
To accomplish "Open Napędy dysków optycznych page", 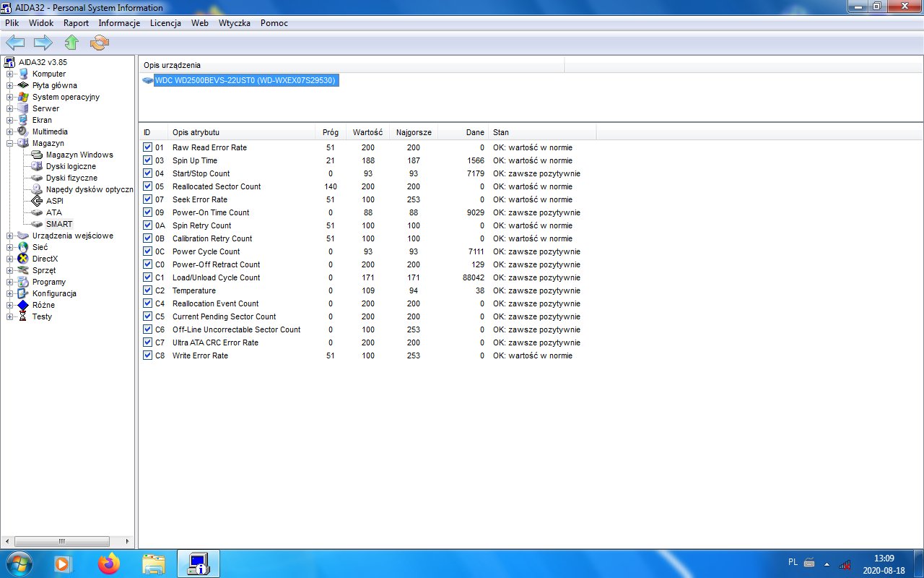I will pyautogui.click(x=90, y=189).
